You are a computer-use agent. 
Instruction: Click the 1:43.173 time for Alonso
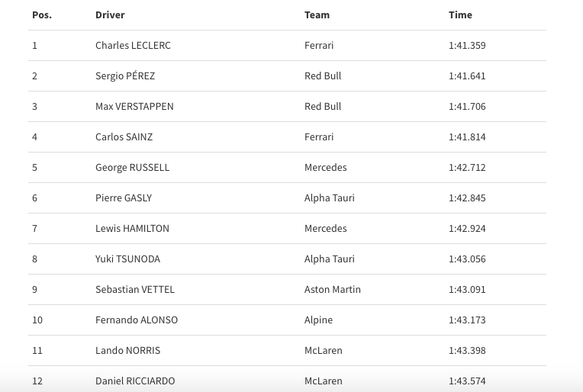(x=467, y=320)
